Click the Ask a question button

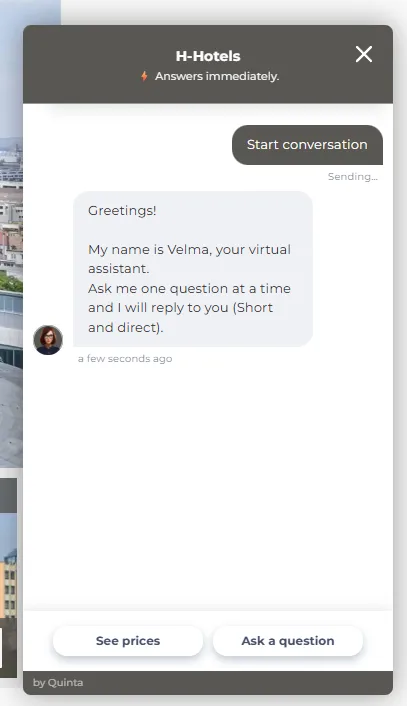[x=288, y=641]
